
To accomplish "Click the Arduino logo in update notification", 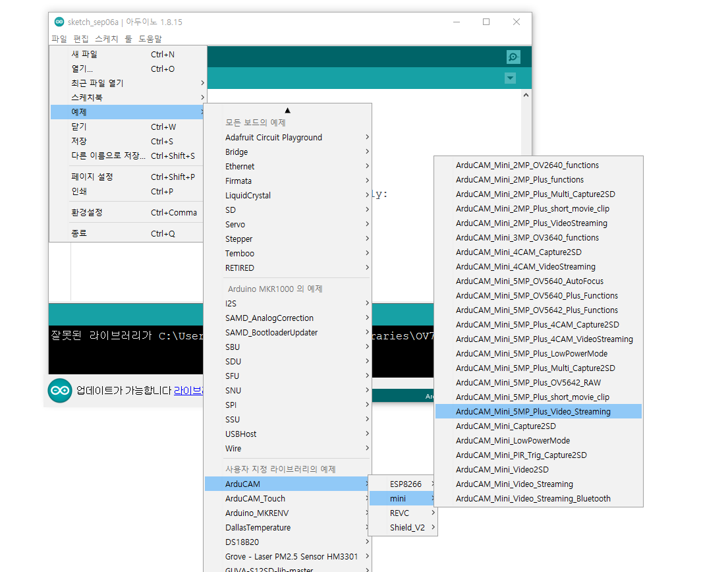I will pyautogui.click(x=60, y=391).
